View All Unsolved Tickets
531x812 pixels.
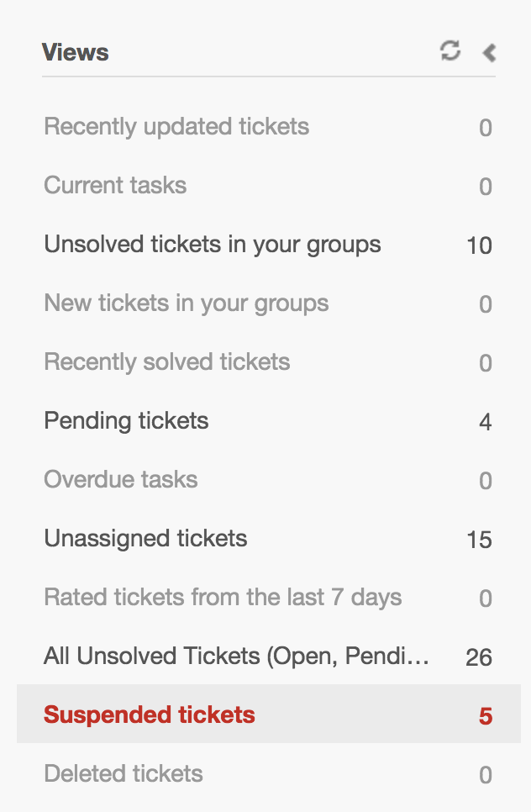coord(239,656)
